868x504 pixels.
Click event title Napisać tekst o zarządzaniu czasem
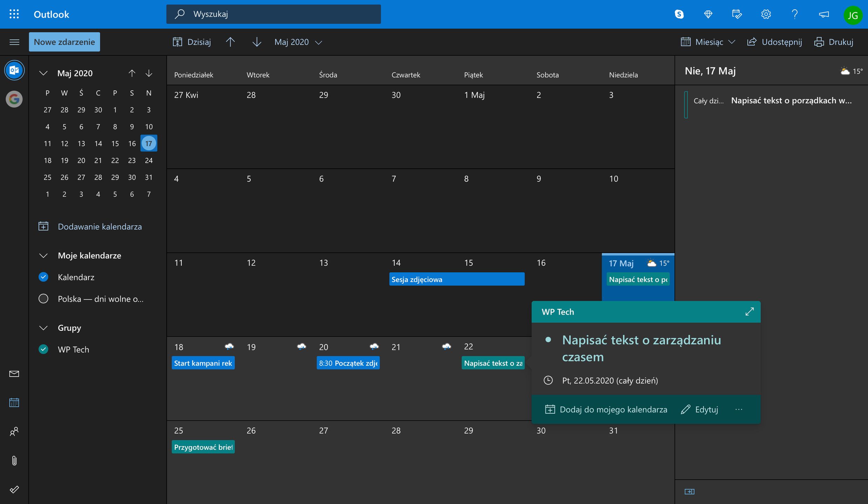(641, 348)
